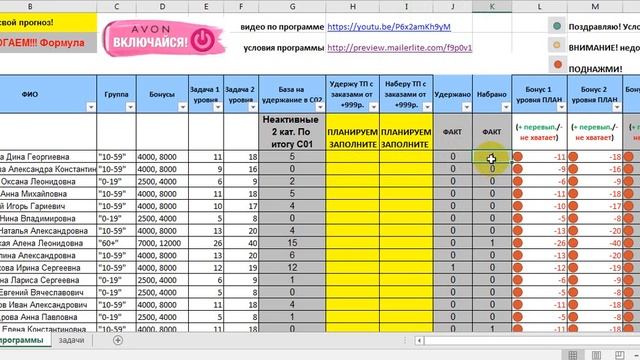Select the ФИО cell Игорь Гариевич

coord(48,206)
